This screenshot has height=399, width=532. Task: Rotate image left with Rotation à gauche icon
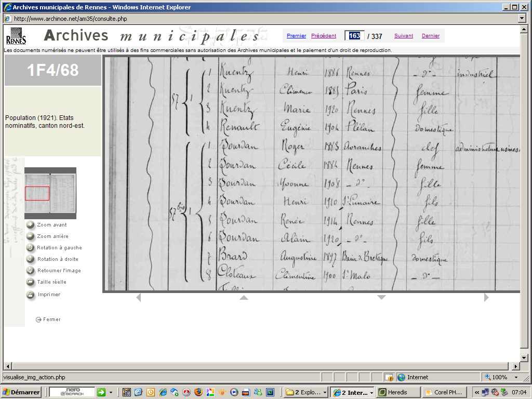point(31,248)
